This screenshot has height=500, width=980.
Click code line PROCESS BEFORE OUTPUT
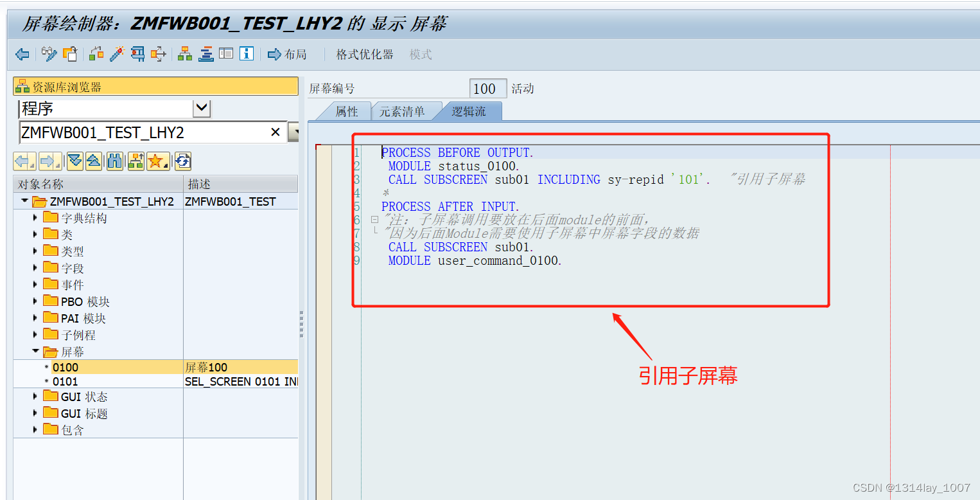(457, 152)
